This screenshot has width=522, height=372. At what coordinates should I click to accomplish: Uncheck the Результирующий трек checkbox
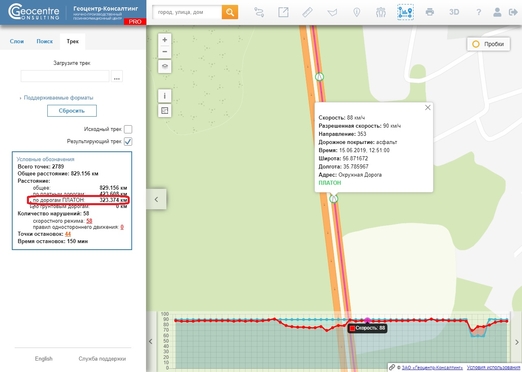[x=128, y=142]
